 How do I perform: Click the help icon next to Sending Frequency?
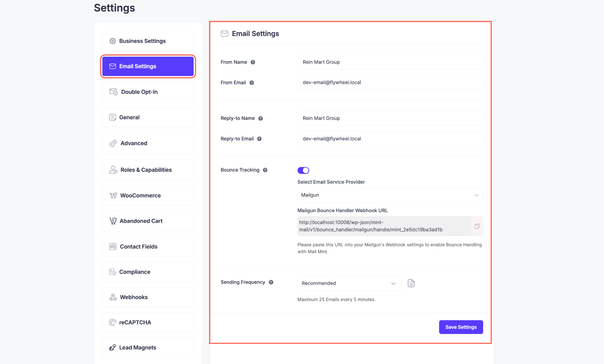271,282
